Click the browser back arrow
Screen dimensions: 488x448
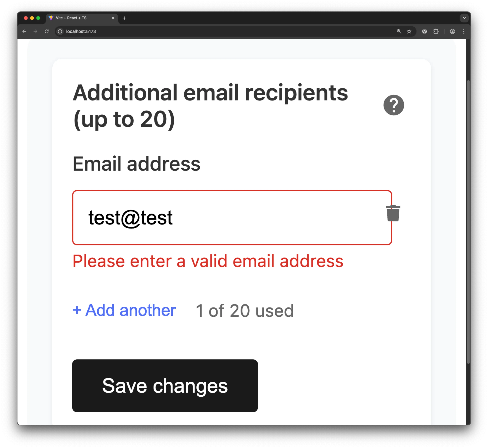point(24,31)
